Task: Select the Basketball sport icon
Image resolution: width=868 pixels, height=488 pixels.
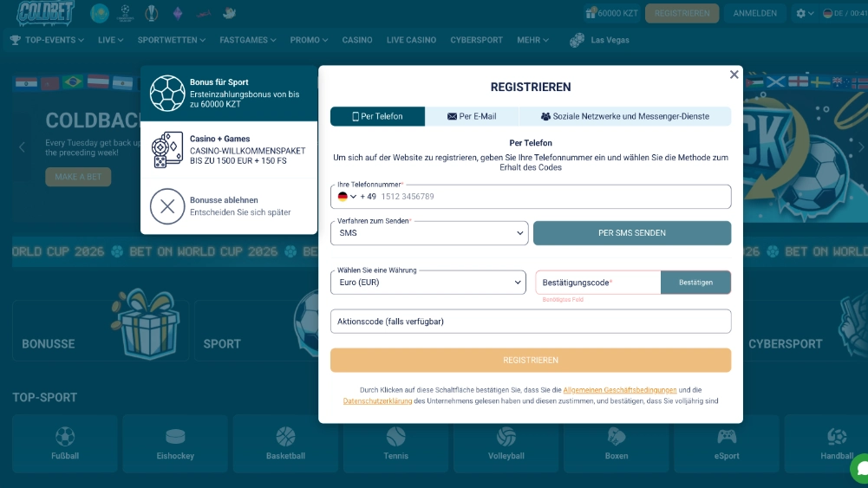Action: pos(285,444)
